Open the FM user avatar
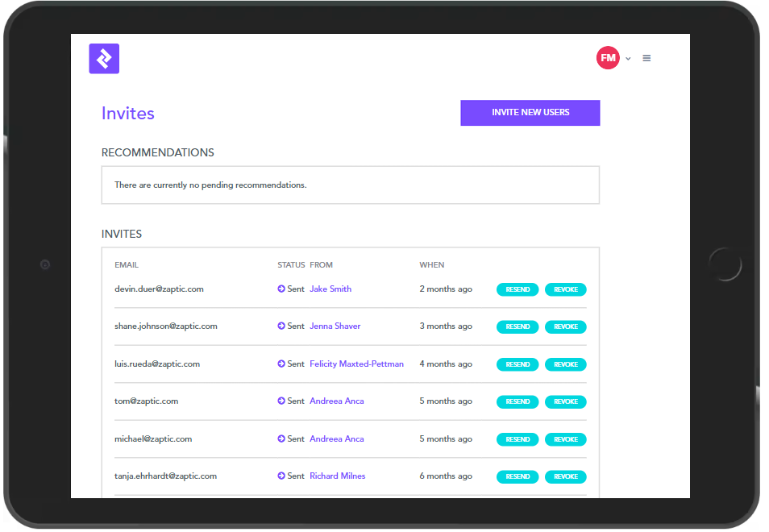This screenshot has width=769, height=532. [x=607, y=58]
